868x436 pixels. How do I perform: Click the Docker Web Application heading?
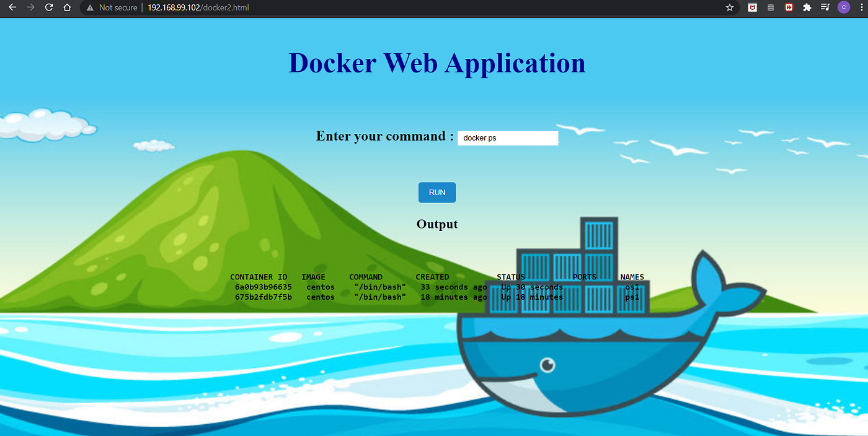click(436, 63)
